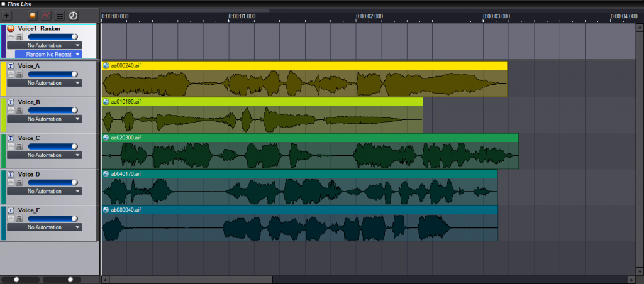Open the No Automation dropdown for Voice_E
Screen dimensions: 644x284
[x=45, y=227]
